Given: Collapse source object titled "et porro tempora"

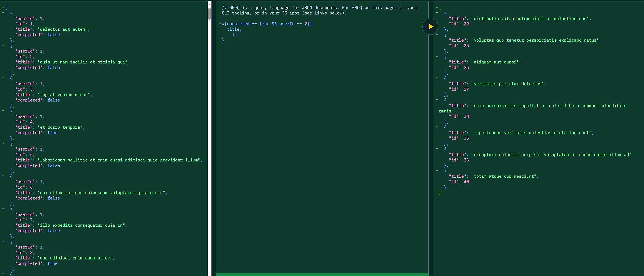Looking at the screenshot, I should 3,111.
